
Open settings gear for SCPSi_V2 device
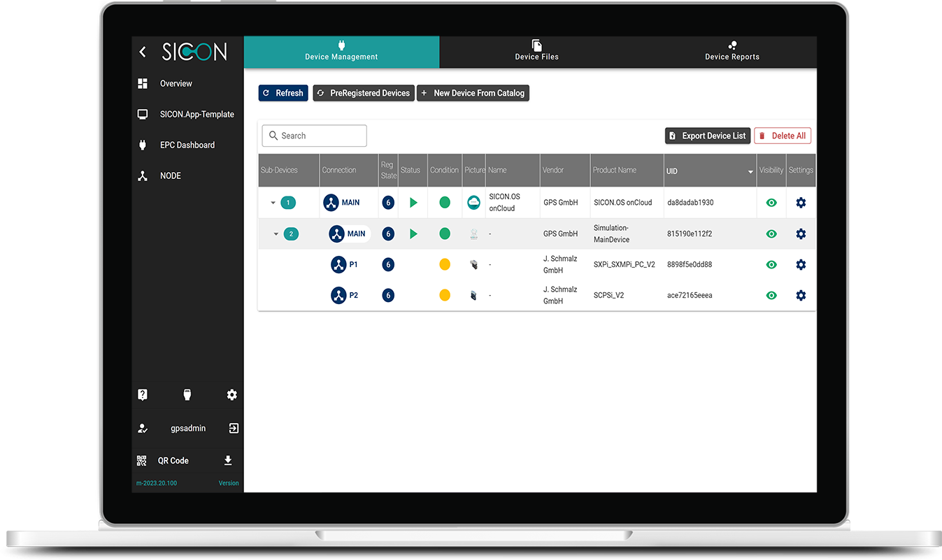[x=801, y=295]
